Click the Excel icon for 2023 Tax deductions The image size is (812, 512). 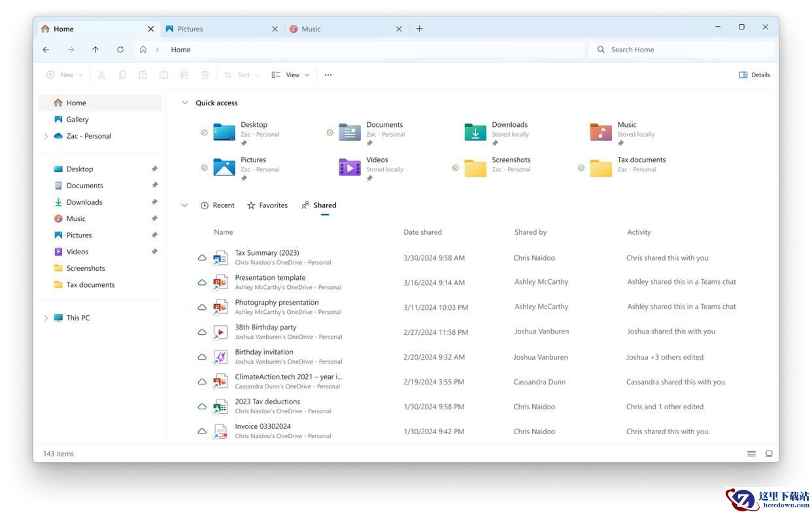tap(220, 407)
